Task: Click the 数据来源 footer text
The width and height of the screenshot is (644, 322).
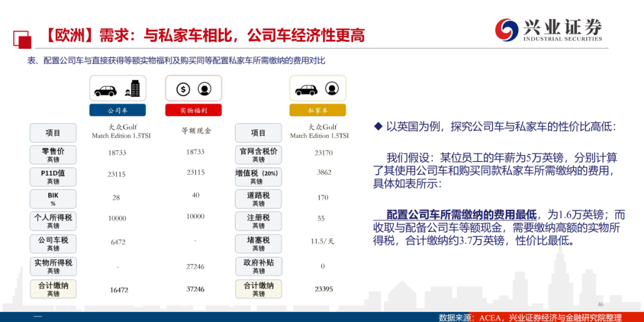Action: [530, 317]
